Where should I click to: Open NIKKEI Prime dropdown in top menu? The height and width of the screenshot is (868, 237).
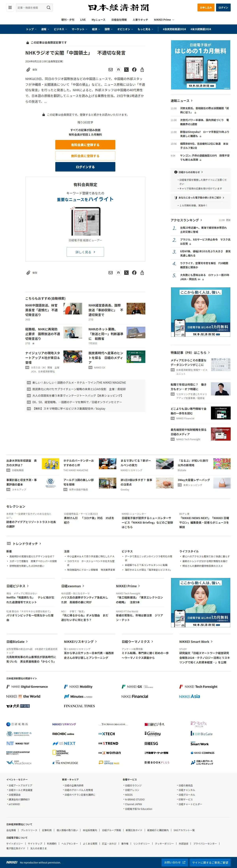(x=164, y=20)
